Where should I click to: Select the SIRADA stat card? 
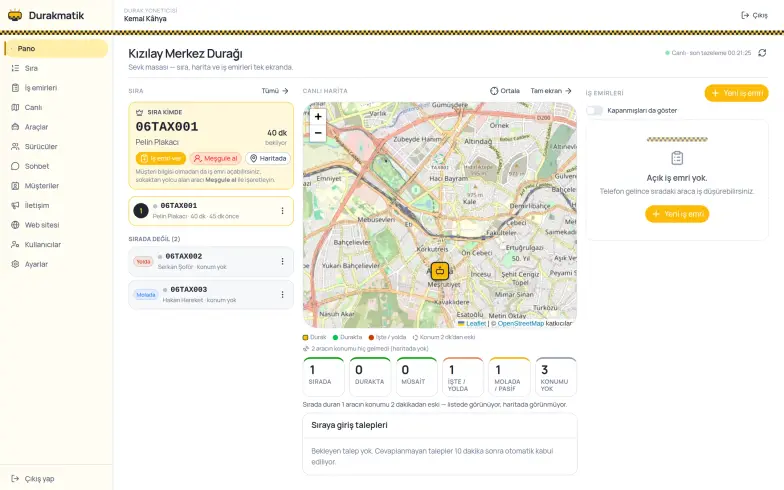tap(324, 376)
